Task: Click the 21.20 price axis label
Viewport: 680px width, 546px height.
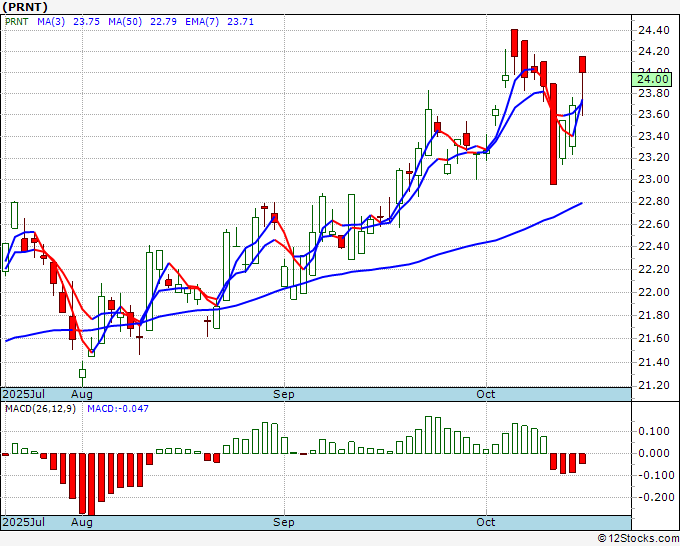Action: tap(654, 385)
